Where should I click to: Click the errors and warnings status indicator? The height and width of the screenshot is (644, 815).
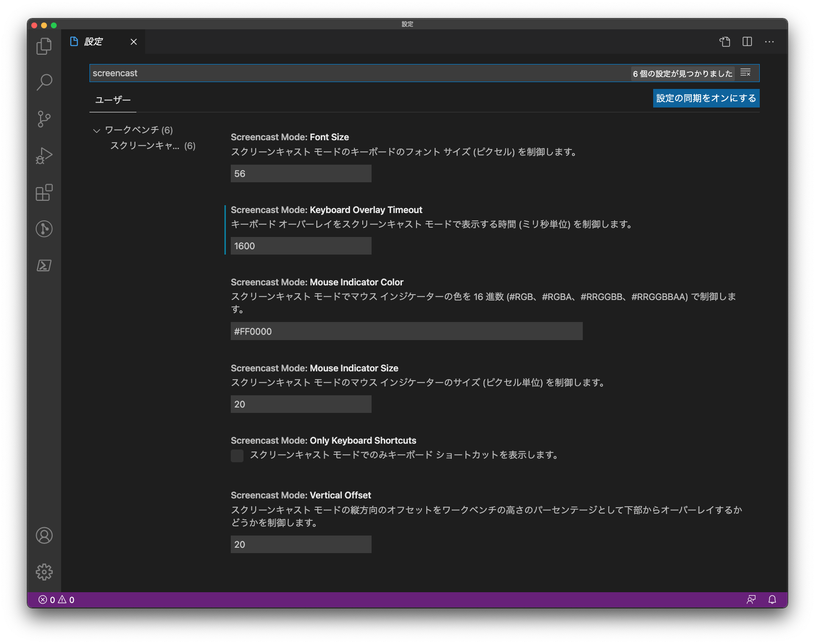pos(56,600)
